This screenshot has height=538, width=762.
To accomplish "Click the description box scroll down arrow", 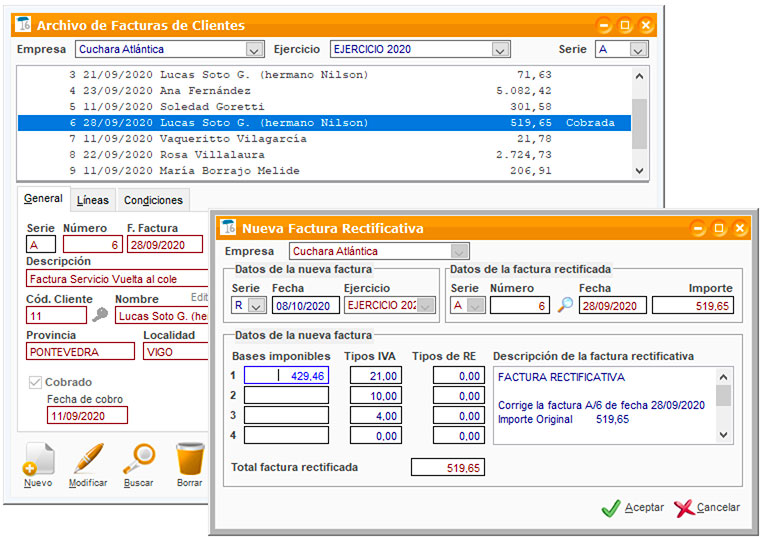I will point(724,434).
